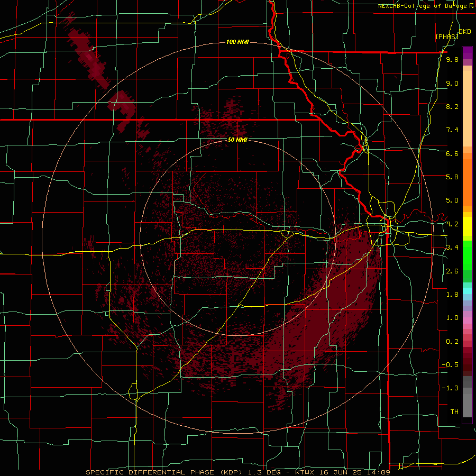Select the pink band of the color scale
Image resolution: width=476 pixels, height=476 pixels.
(467, 321)
